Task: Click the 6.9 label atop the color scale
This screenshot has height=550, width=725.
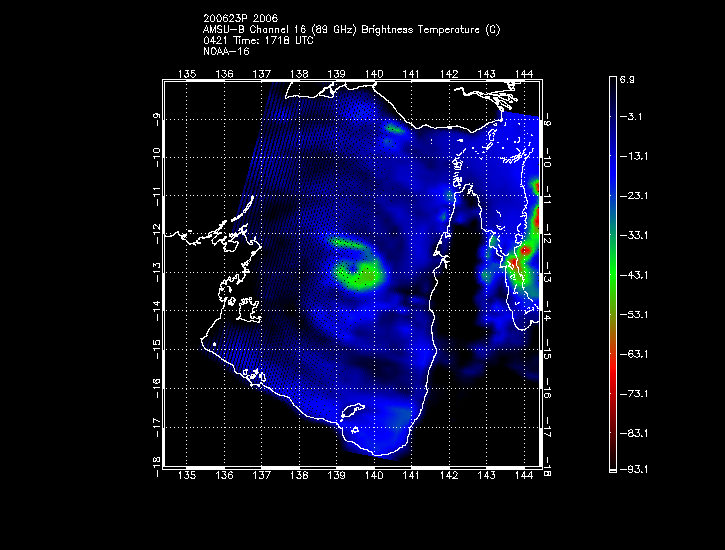Action: tap(633, 78)
